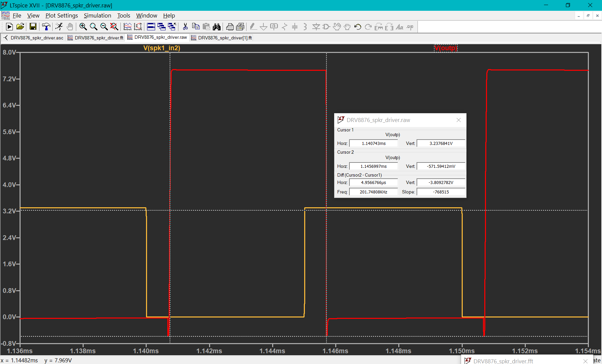The width and height of the screenshot is (602, 364).
Task: Click the cursor dialog title DRV8876_spkr_driver.raw
Action: point(378,120)
